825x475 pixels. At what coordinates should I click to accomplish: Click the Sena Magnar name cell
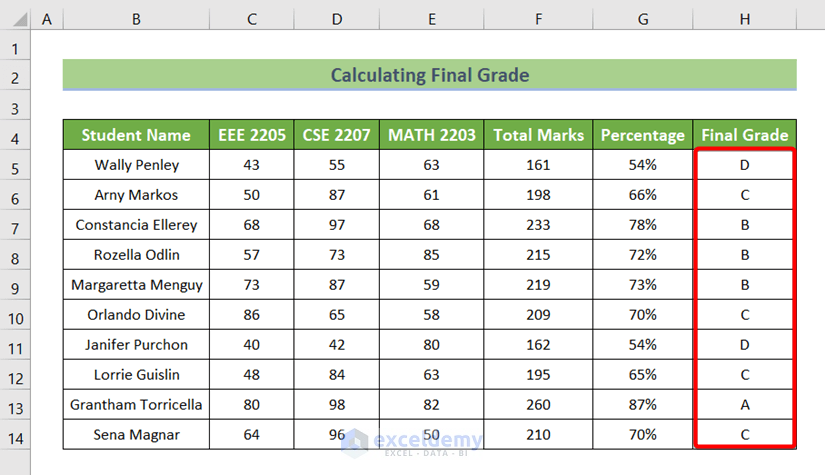tap(136, 435)
